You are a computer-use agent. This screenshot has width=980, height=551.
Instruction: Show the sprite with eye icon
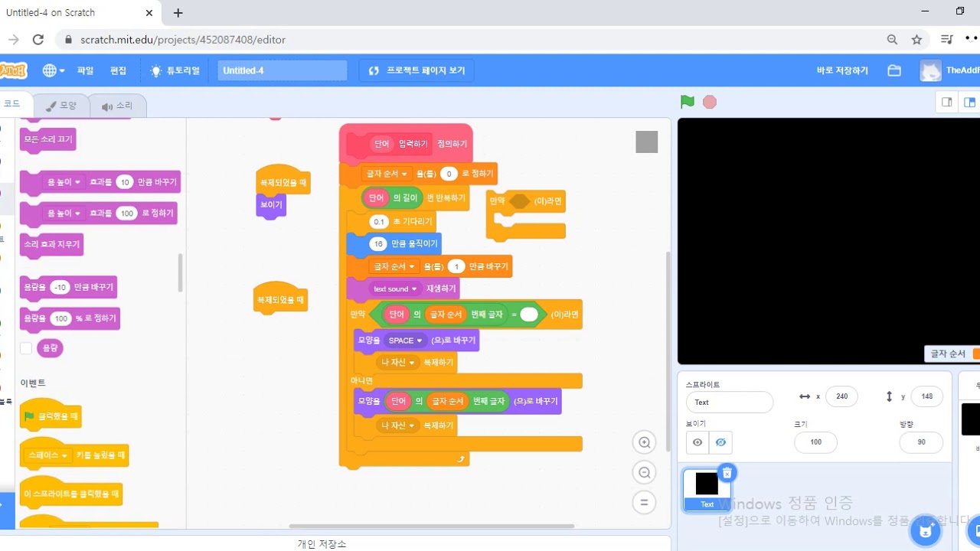(x=697, y=442)
